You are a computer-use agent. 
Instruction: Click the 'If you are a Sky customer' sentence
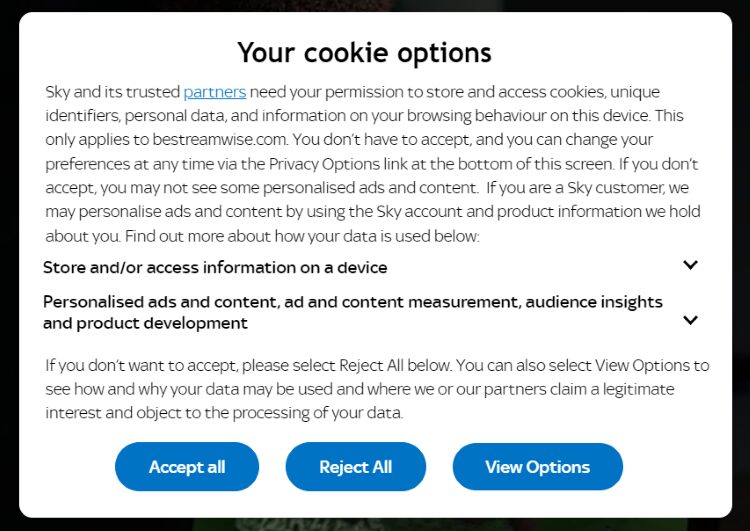(580, 188)
